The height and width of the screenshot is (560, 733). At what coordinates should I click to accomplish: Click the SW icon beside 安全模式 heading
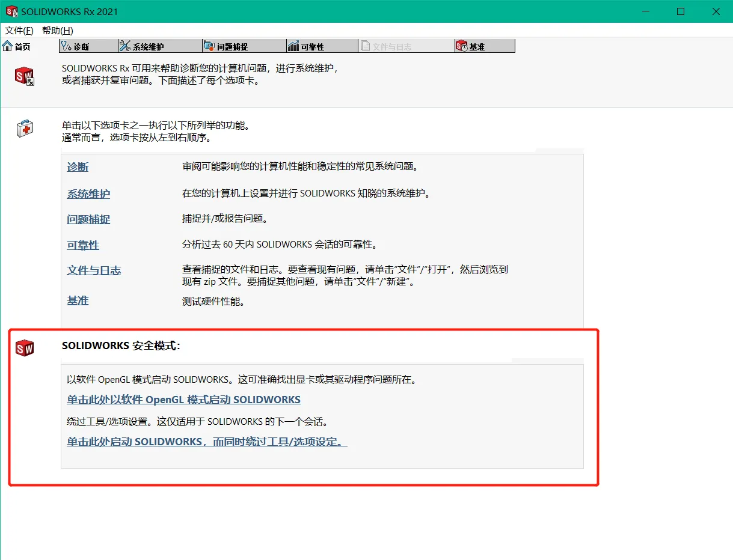pos(25,347)
